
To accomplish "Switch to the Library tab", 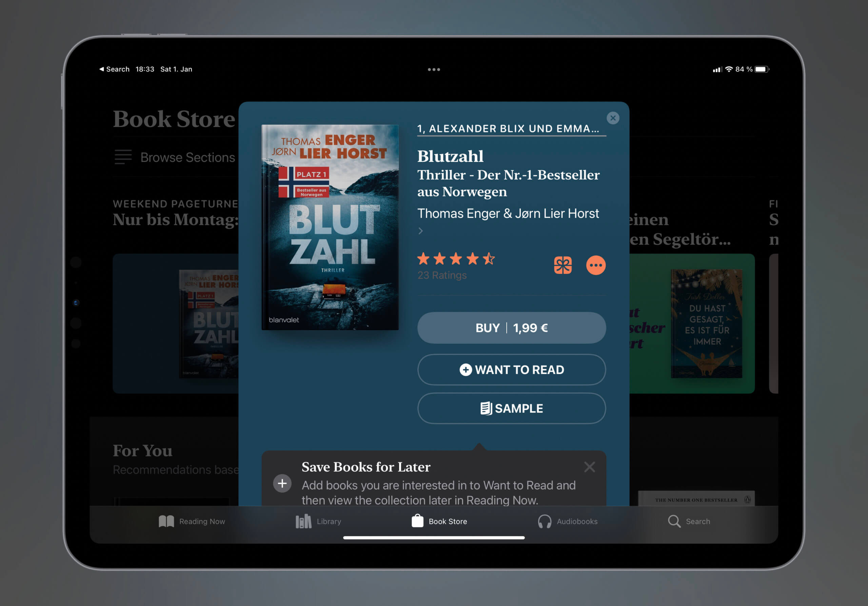I will [x=318, y=521].
